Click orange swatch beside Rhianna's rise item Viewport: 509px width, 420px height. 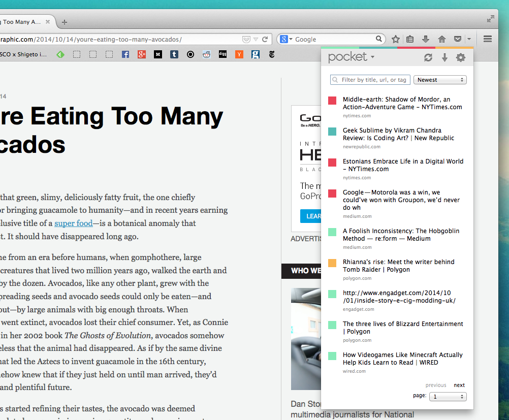point(332,263)
